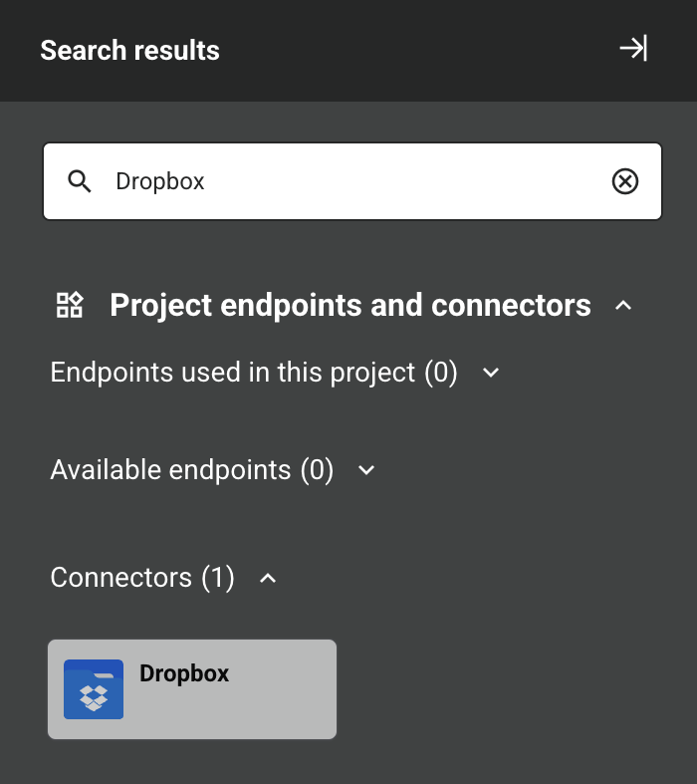This screenshot has width=697, height=784.
Task: Click the dark header bar of the panel
Action: point(398,50)
